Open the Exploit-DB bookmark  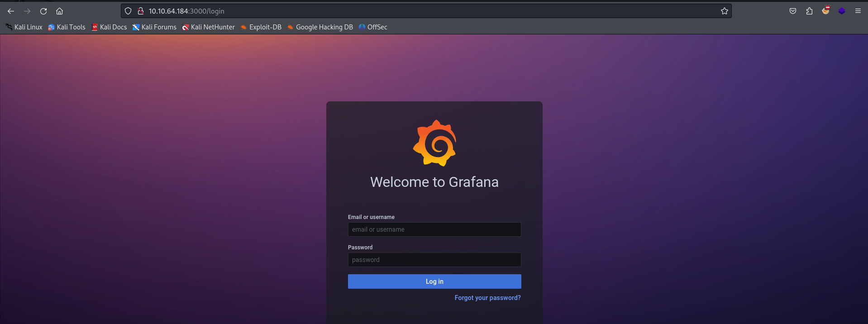click(x=261, y=27)
